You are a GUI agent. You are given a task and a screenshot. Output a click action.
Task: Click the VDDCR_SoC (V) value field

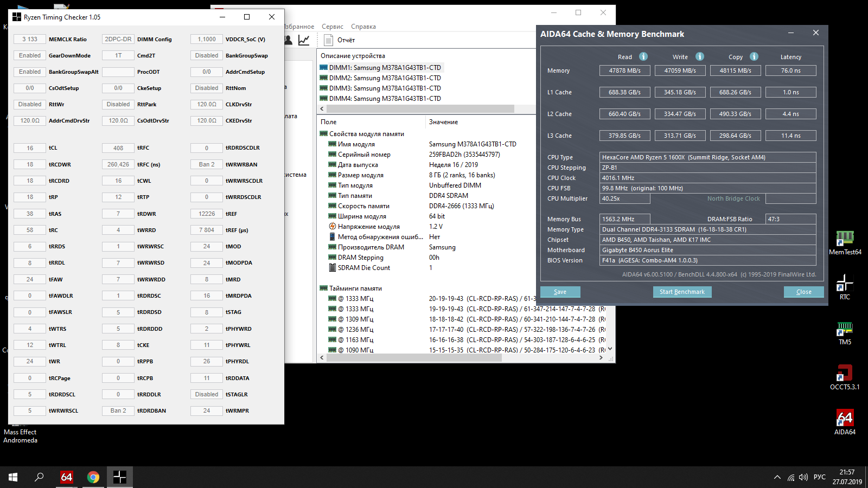pyautogui.click(x=207, y=39)
